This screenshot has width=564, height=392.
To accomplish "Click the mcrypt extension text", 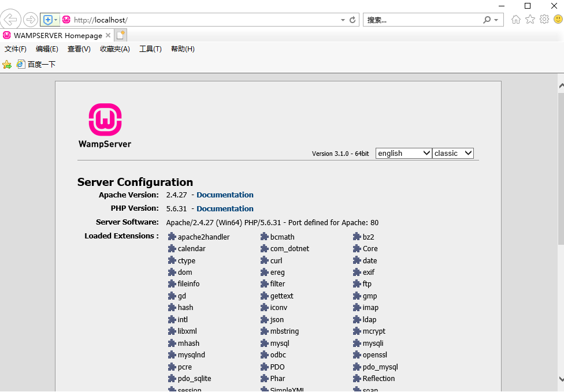I will coord(374,331).
